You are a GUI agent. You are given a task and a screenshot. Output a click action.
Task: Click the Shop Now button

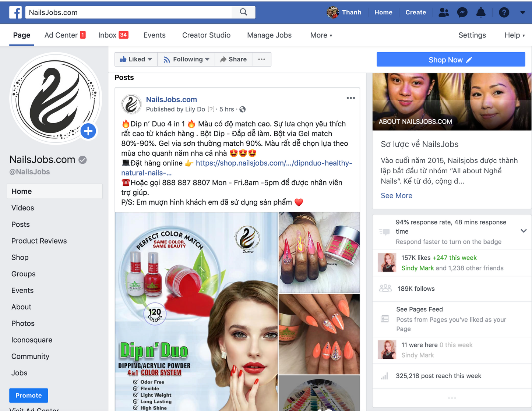[x=451, y=60]
